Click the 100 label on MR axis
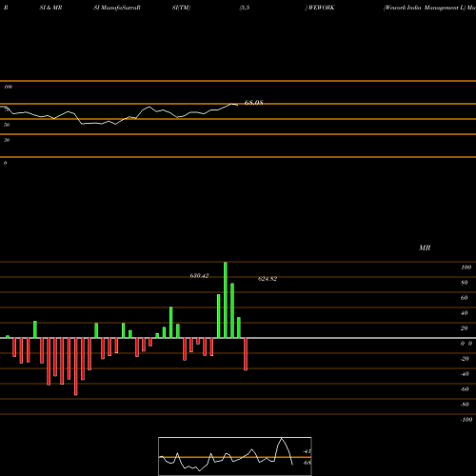The height and width of the screenshot is (476, 476). click(x=466, y=268)
